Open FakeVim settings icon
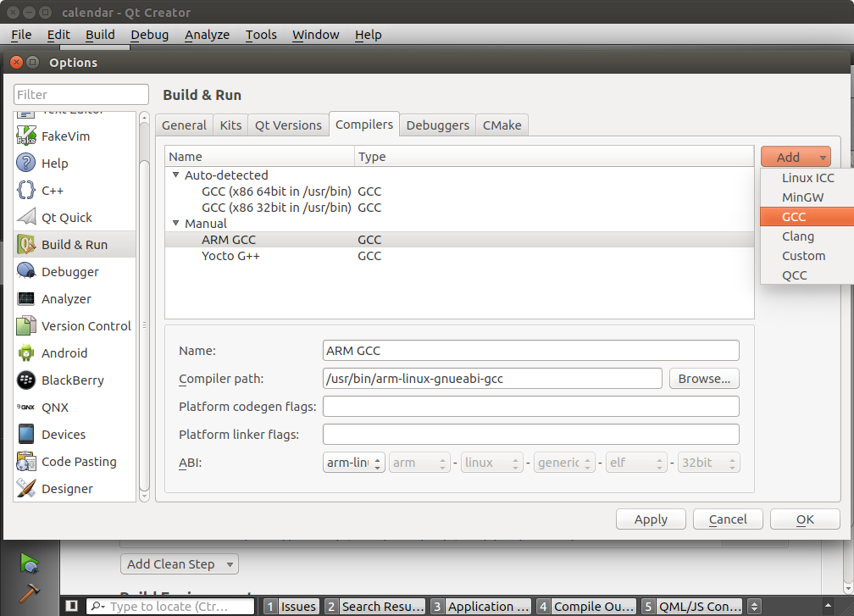Viewport: 854px width, 616px height. 26,136
